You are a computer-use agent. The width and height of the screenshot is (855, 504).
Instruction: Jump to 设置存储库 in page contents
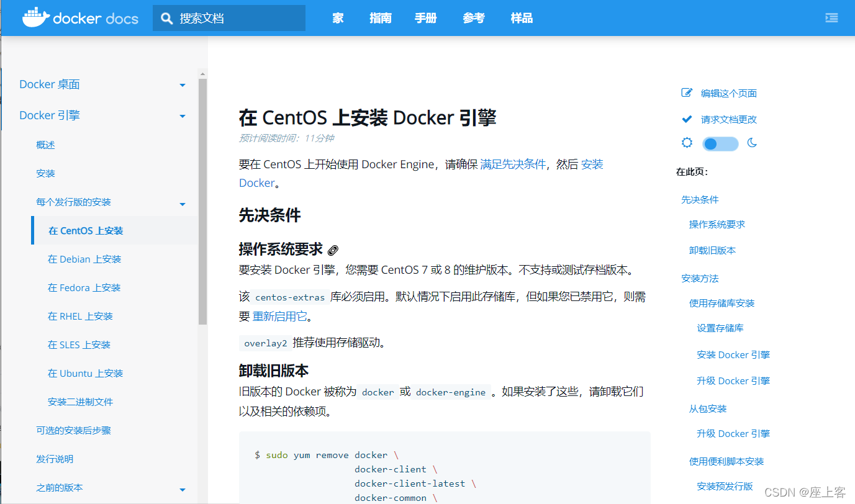click(x=720, y=328)
